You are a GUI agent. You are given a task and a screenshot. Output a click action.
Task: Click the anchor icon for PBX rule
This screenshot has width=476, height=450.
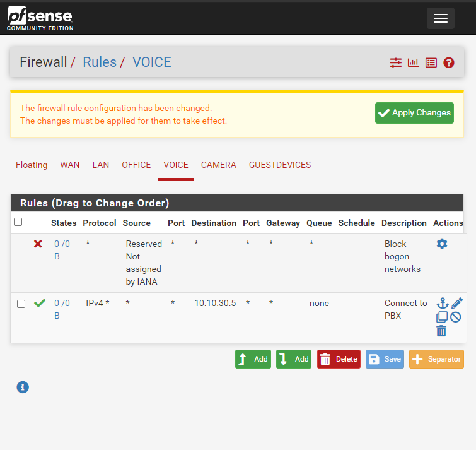442,304
